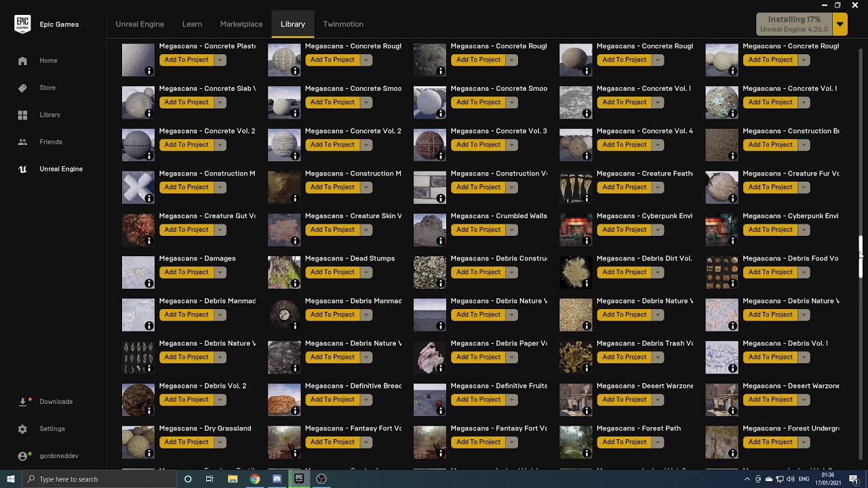Switch to the Learn tab
This screenshot has height=488, width=868.
(x=192, y=24)
